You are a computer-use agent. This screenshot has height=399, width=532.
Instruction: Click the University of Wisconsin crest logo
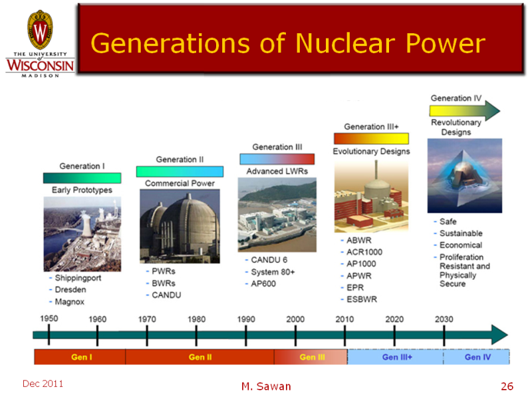click(39, 31)
